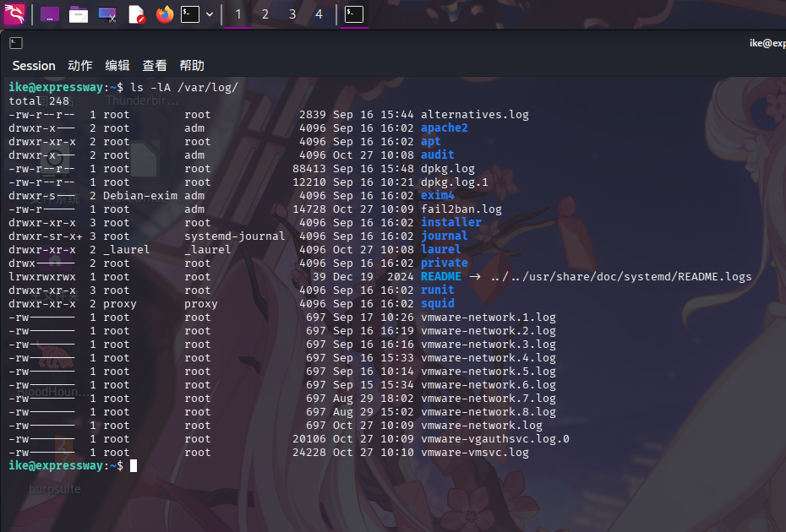Click vmware-vmsvc.log file name
Image resolution: width=786 pixels, height=532 pixels.
[x=475, y=453]
